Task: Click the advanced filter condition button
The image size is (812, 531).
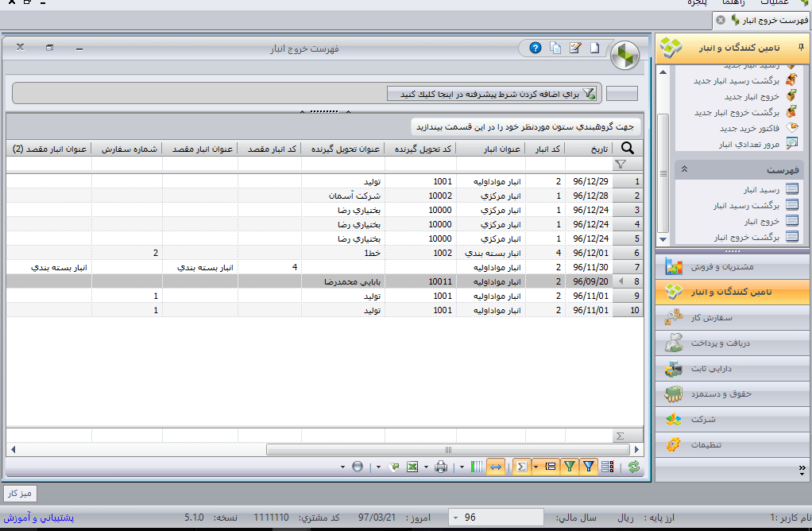Action: (492, 94)
